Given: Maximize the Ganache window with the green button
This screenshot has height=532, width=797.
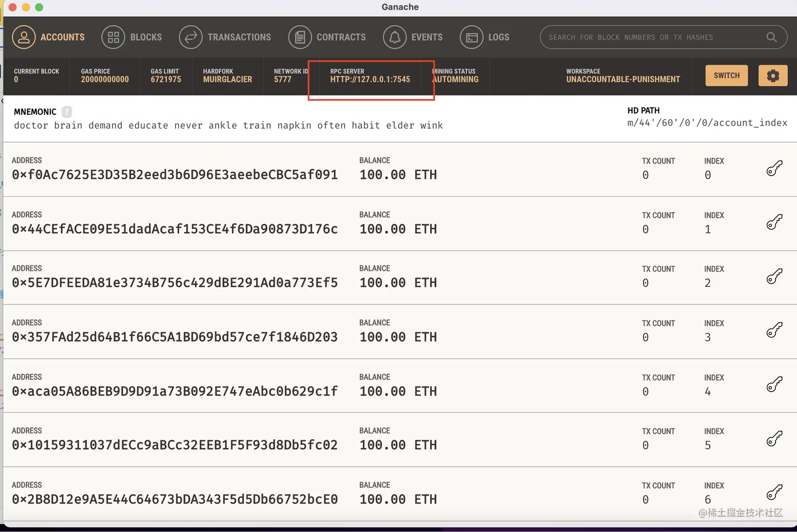Looking at the screenshot, I should pyautogui.click(x=39, y=7).
